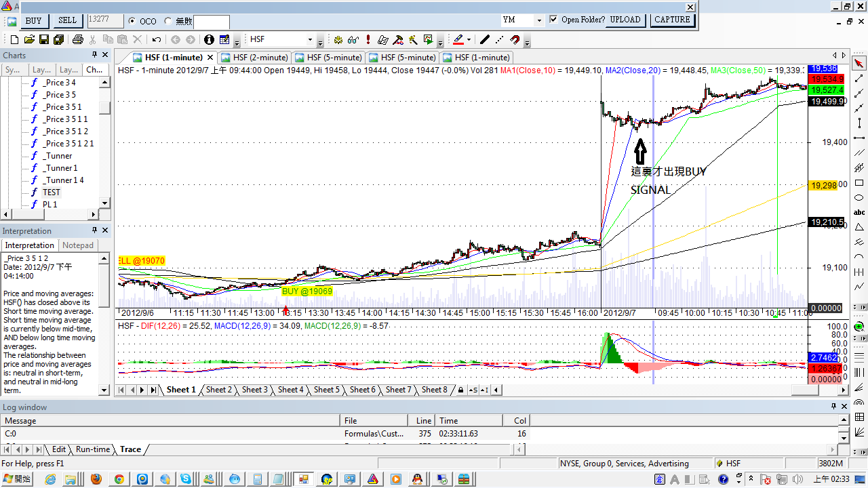Select the 無敗 radio button
This screenshot has height=488, width=868.
pyautogui.click(x=169, y=21)
